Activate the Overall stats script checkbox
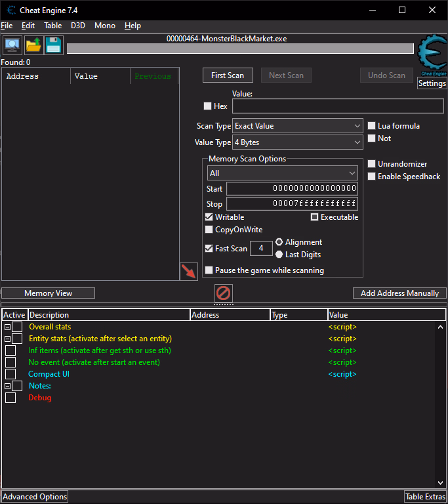448x504 pixels. coord(17,327)
